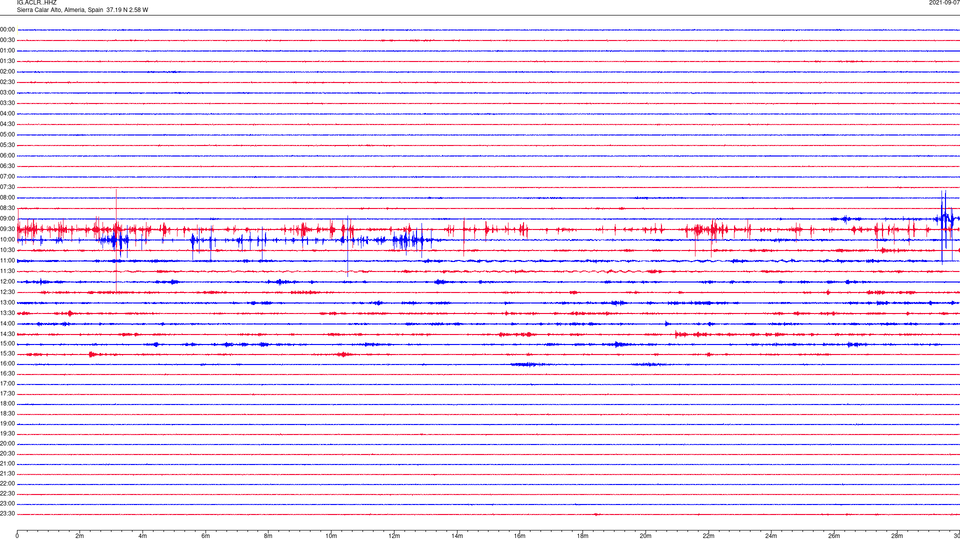Choose the 23:30 time label
The height and width of the screenshot is (540, 960).
point(7,514)
